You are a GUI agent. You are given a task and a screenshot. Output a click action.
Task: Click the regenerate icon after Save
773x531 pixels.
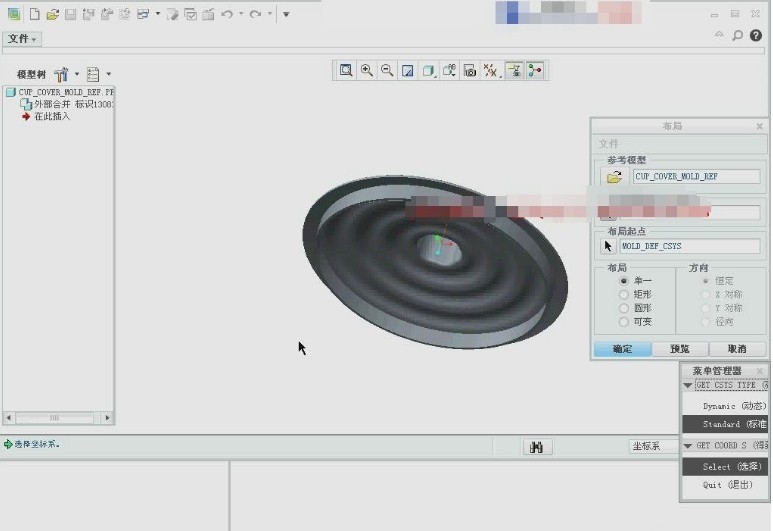click(x=89, y=14)
